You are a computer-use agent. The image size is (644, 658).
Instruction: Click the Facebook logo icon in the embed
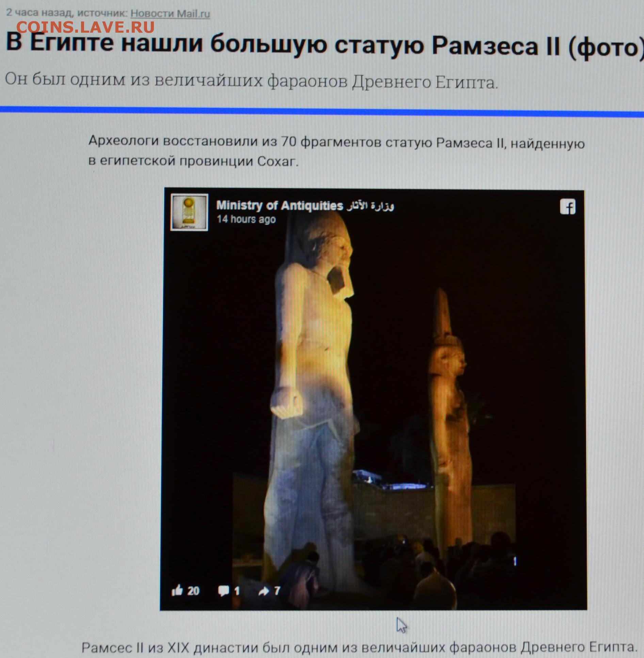click(x=568, y=207)
